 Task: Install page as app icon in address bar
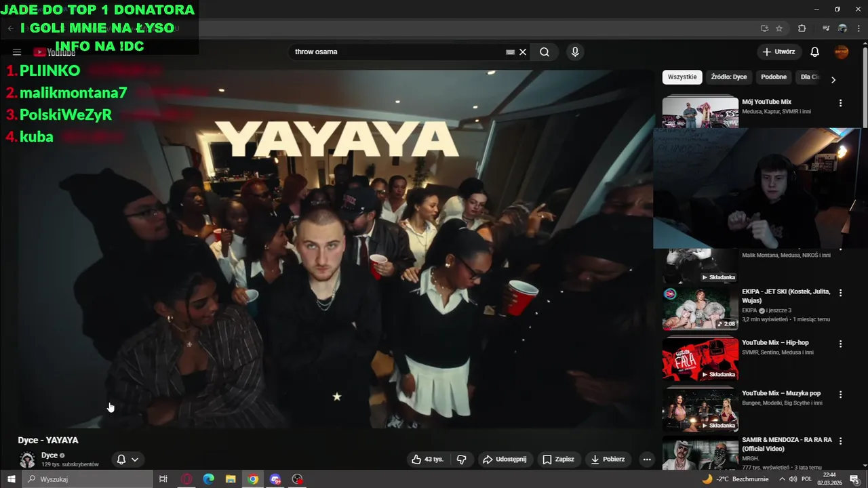764,28
